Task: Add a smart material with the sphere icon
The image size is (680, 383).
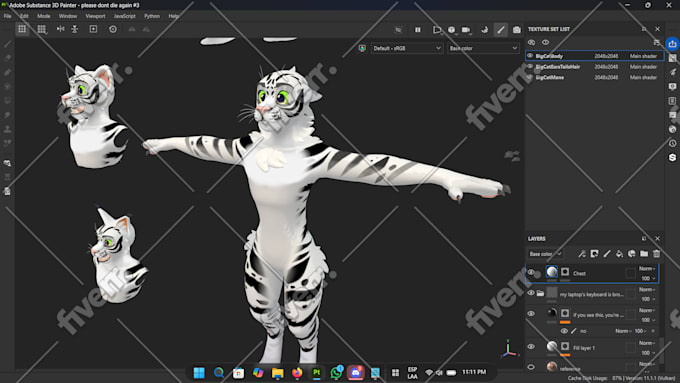Action: pos(631,254)
